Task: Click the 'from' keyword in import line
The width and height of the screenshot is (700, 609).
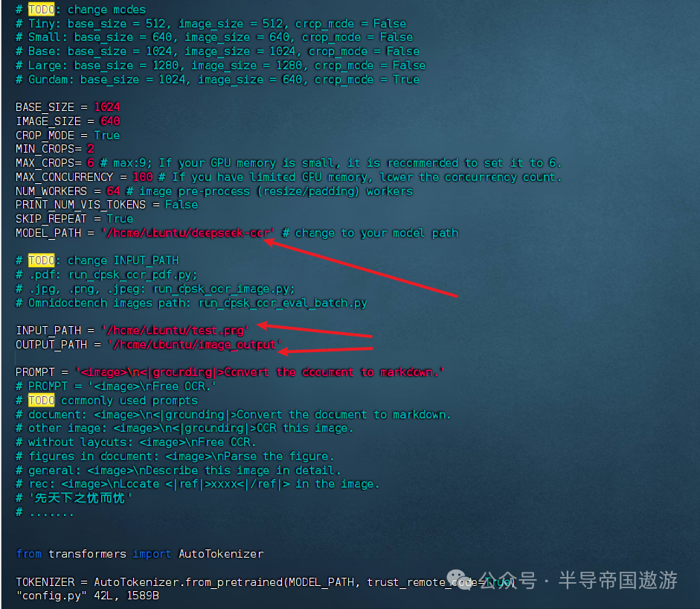Action: tap(28, 554)
